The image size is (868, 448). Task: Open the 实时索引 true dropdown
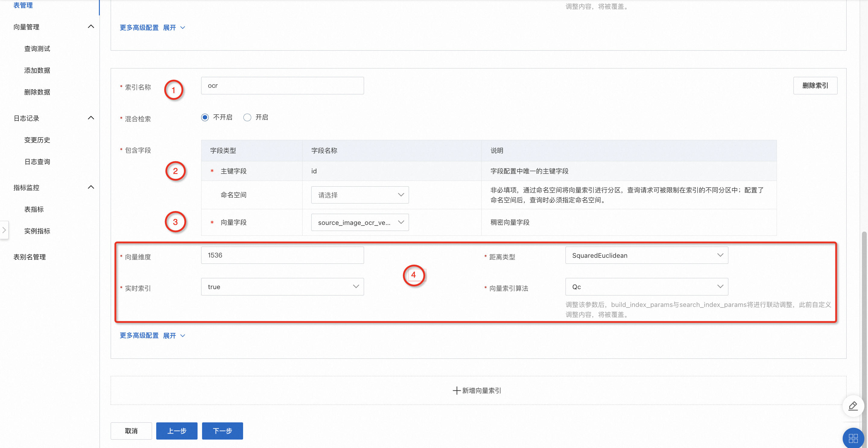(282, 287)
